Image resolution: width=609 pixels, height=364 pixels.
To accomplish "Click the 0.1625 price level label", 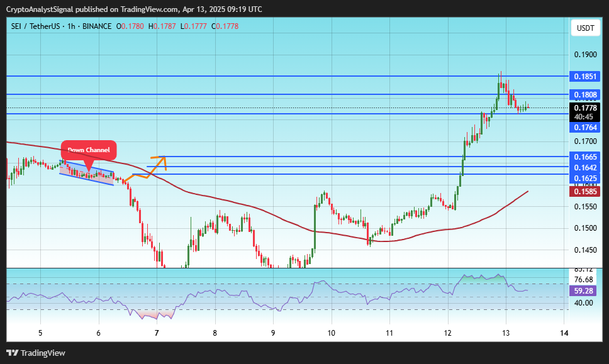I will click(x=585, y=179).
